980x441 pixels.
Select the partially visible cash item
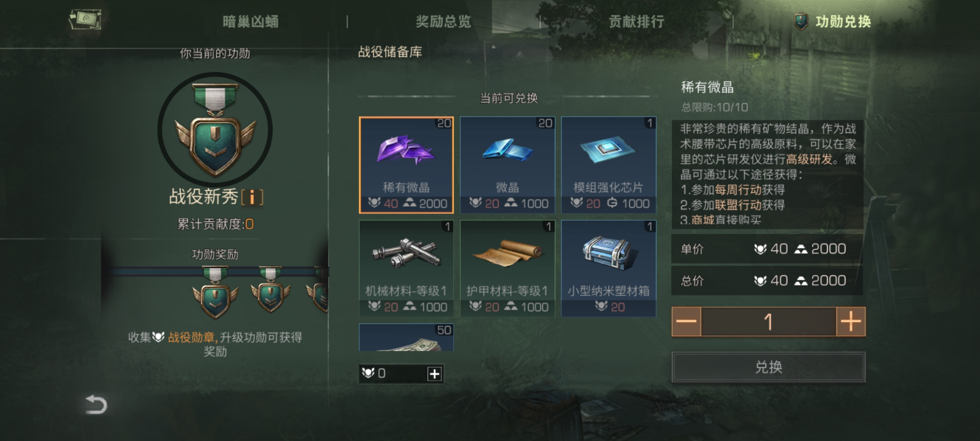(406, 337)
